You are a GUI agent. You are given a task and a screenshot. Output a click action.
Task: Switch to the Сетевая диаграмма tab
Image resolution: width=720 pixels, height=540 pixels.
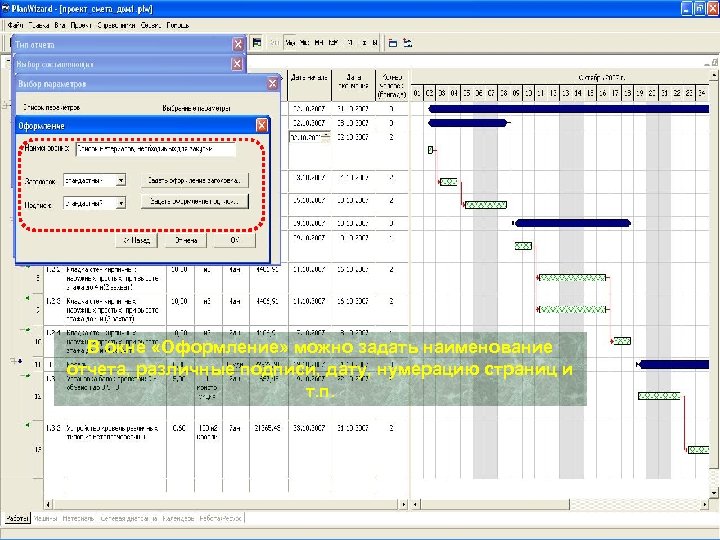coord(129,518)
